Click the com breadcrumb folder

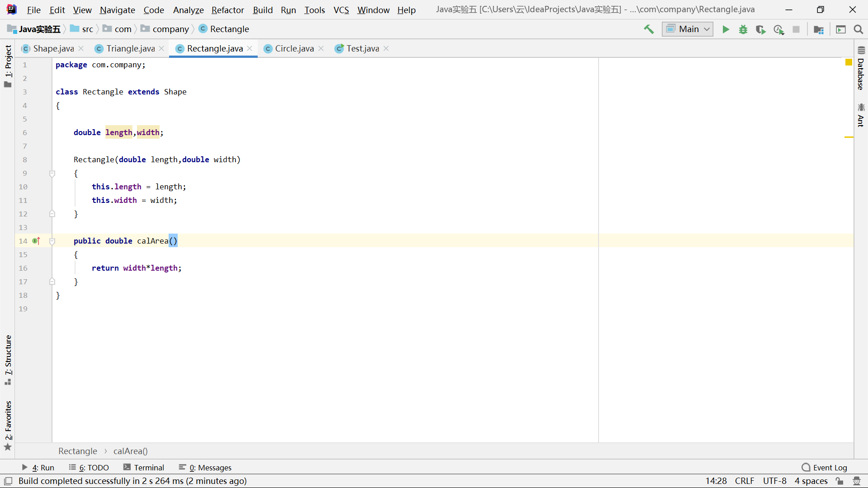click(x=117, y=29)
